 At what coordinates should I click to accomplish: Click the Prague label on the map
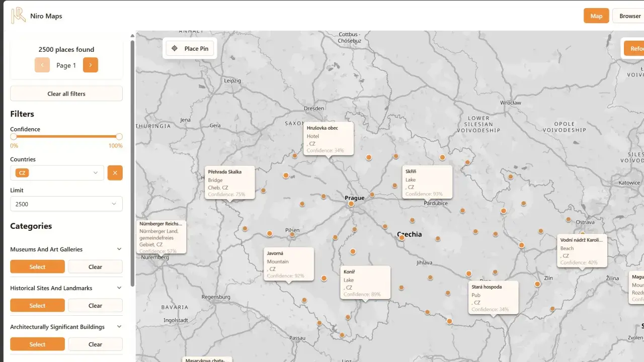pyautogui.click(x=354, y=198)
